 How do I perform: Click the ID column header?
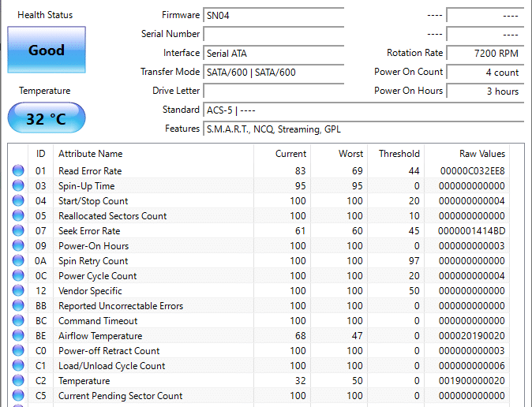click(x=41, y=154)
